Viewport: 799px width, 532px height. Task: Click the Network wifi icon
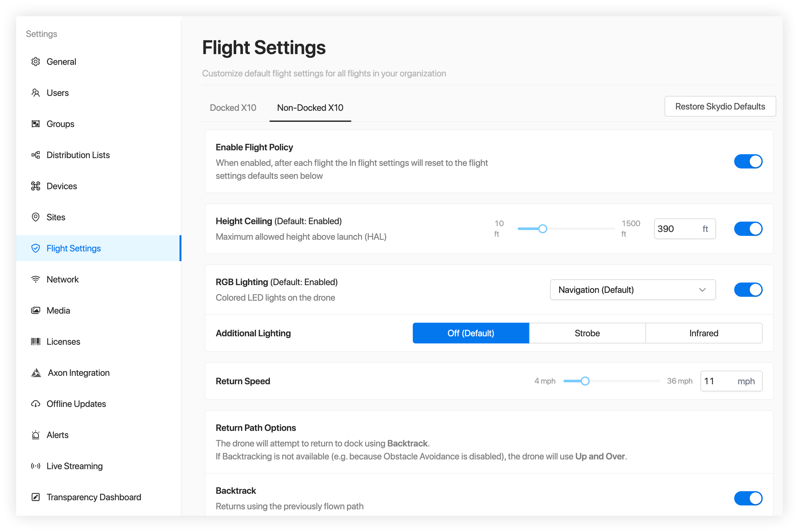click(36, 279)
